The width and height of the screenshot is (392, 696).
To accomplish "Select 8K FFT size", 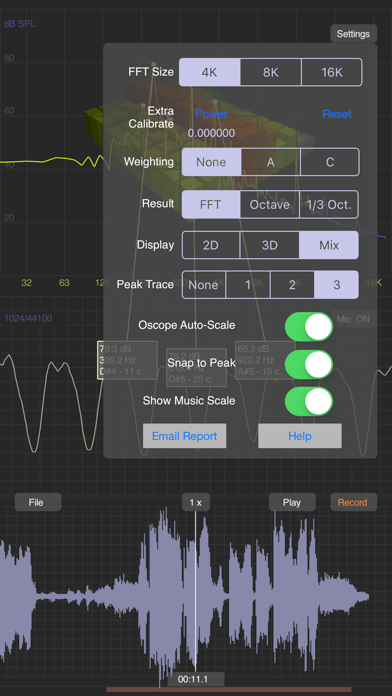I will pos(270,72).
